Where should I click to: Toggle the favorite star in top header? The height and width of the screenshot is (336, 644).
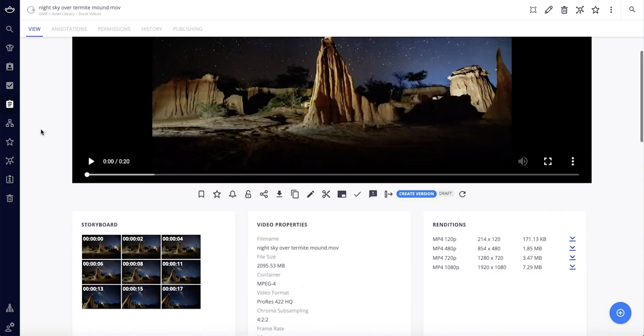pyautogui.click(x=595, y=10)
